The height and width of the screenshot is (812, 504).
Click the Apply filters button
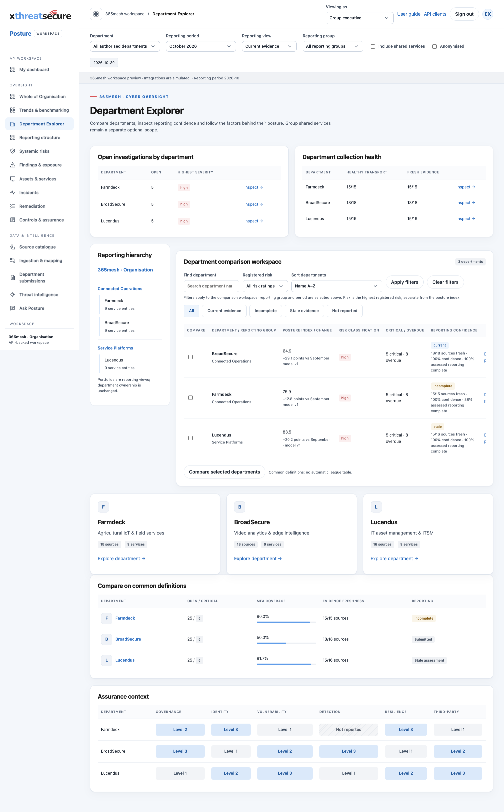coord(405,282)
